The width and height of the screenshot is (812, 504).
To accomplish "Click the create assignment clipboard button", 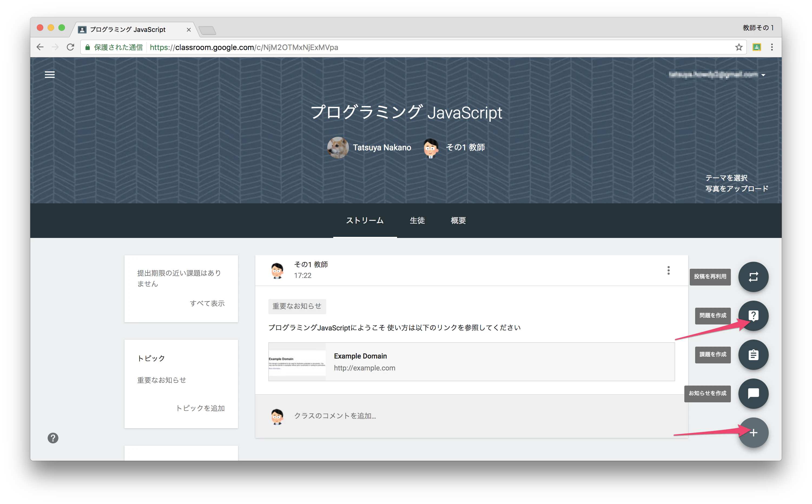I will click(753, 355).
